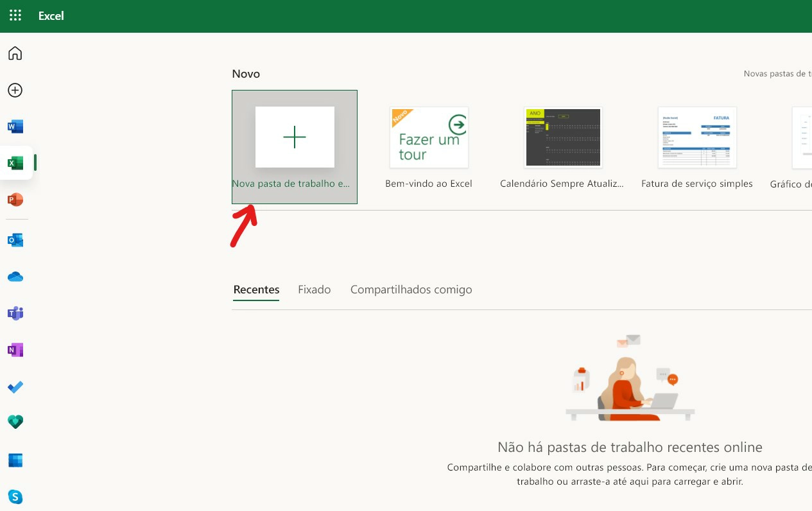
Task: Open Outlook from the sidebar
Action: (x=15, y=240)
